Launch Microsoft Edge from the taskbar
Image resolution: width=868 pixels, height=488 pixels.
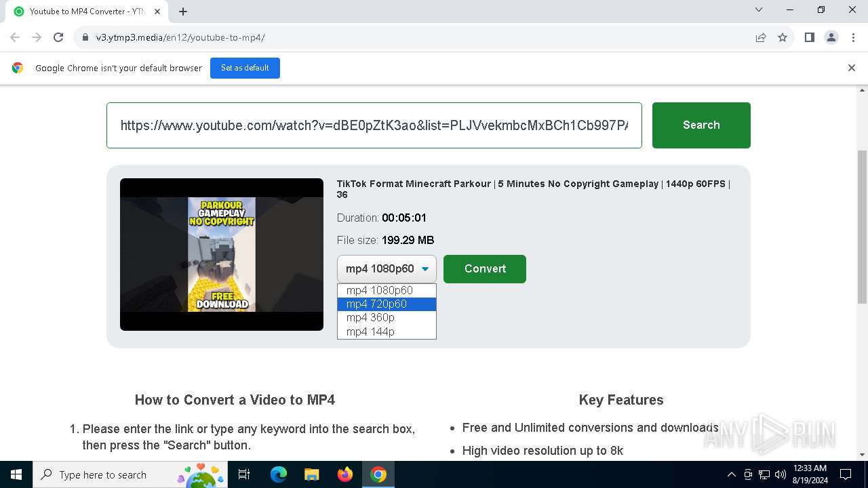(279, 474)
